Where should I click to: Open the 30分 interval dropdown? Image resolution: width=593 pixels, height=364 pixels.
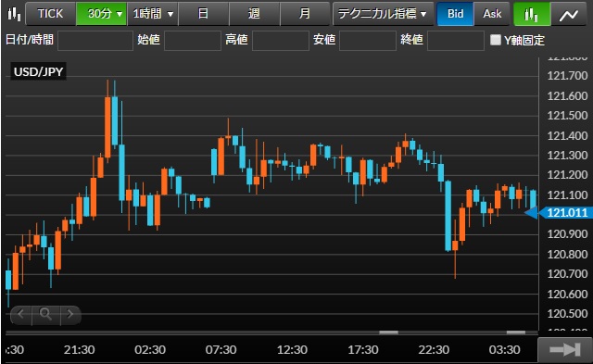tap(101, 14)
